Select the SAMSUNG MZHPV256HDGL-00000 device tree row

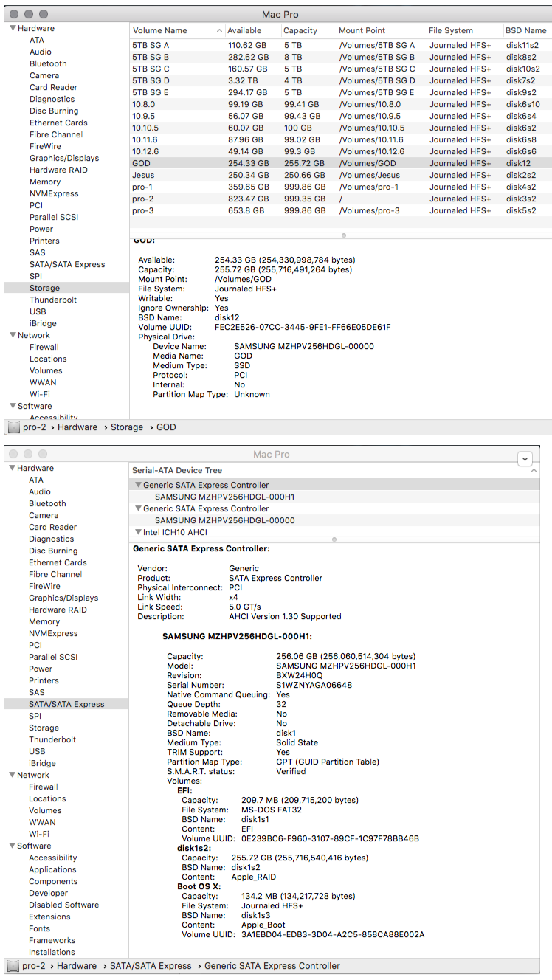click(x=334, y=520)
